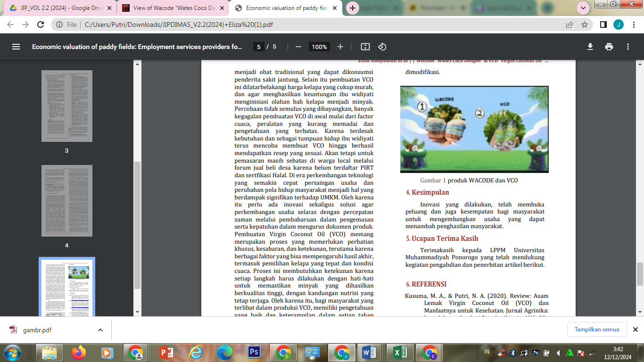Switch to the View of Wacode tab
Viewport: 644px width, 362px height.
[x=172, y=8]
